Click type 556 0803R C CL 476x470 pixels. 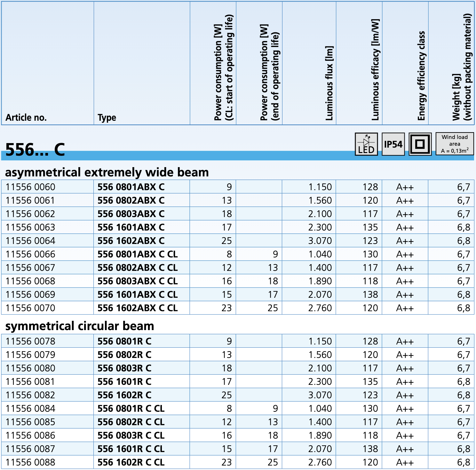coord(131,435)
